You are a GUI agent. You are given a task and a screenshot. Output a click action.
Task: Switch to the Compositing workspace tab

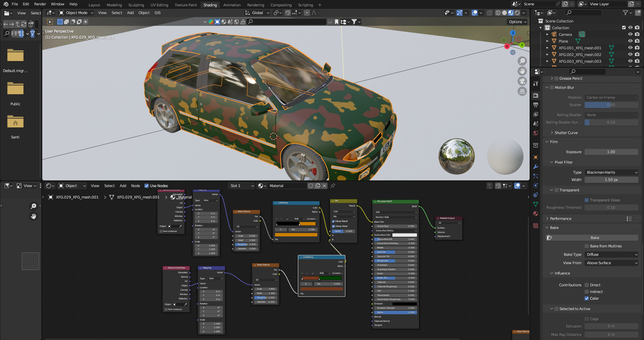pyautogui.click(x=281, y=5)
